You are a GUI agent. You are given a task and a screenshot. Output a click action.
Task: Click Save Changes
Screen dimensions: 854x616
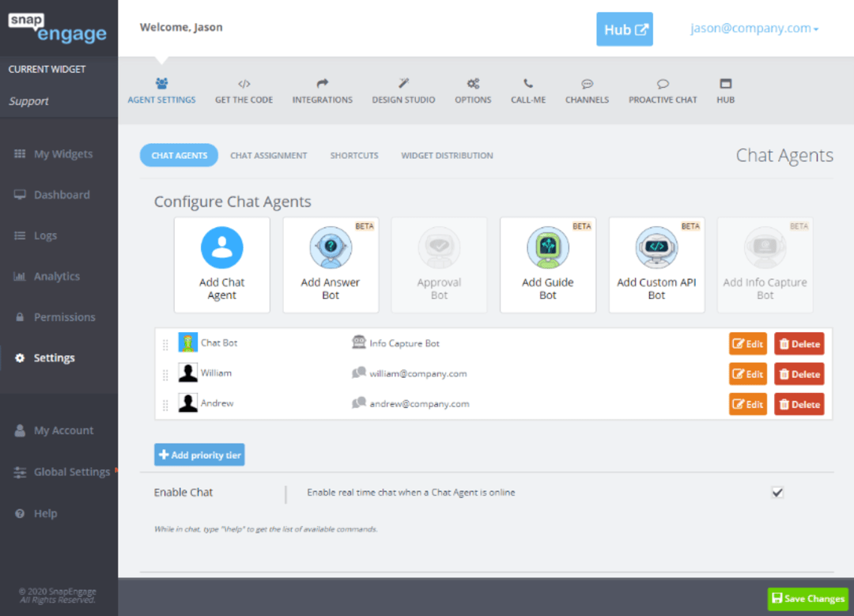[807, 599]
